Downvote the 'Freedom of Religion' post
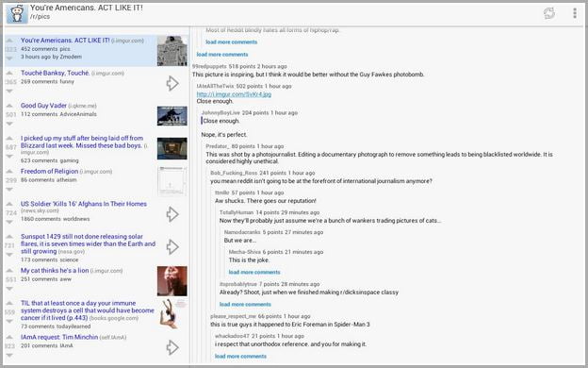The image size is (588, 368). coord(9,190)
